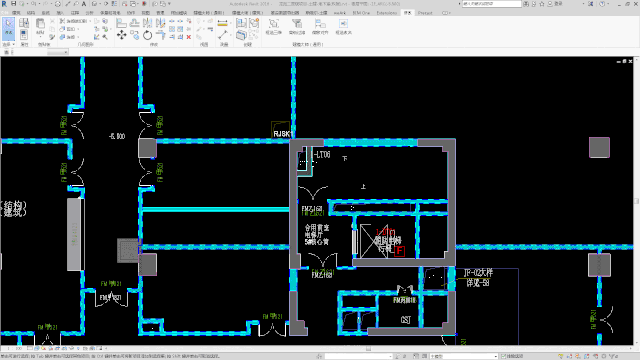
Task: Click the red Delete X icon
Action: pyautogui.click(x=189, y=37)
